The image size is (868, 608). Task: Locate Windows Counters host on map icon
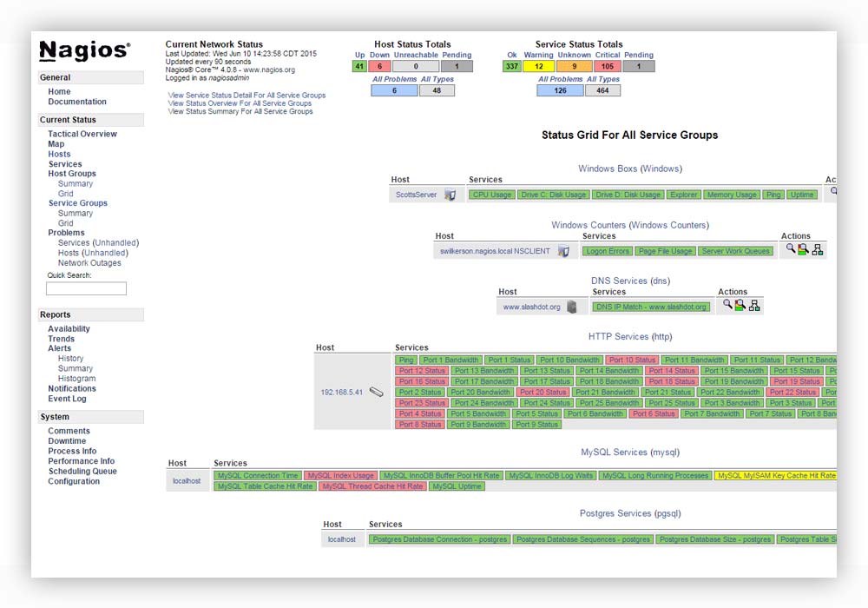818,250
